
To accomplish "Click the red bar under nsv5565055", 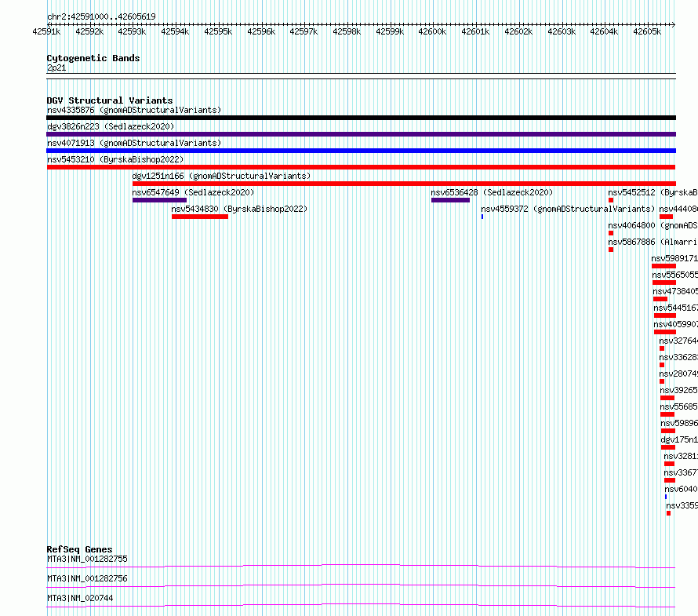I will (x=664, y=282).
